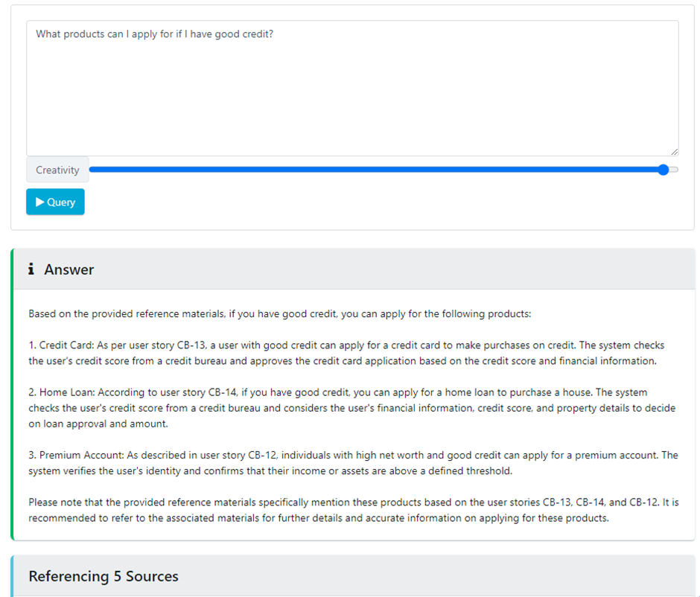Screen dimensions: 700x597
Task: Click the info icon beside Answer
Action: 31,269
